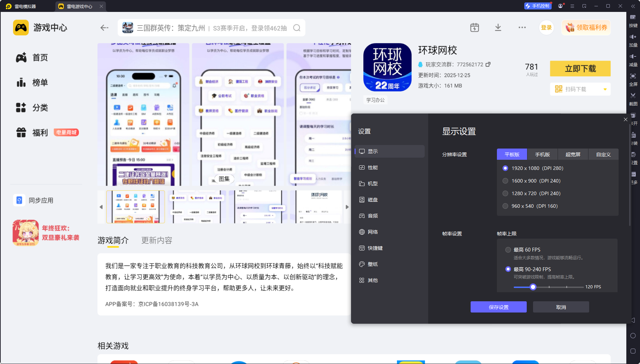Switch to 超宽屏 resolution tab
This screenshot has height=364, width=640.
[x=573, y=154]
